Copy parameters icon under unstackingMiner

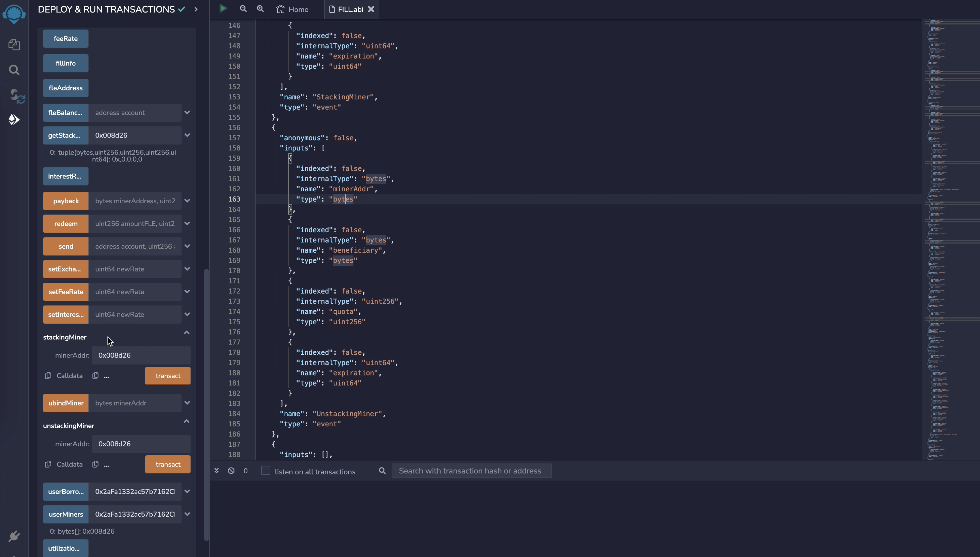[x=95, y=464]
